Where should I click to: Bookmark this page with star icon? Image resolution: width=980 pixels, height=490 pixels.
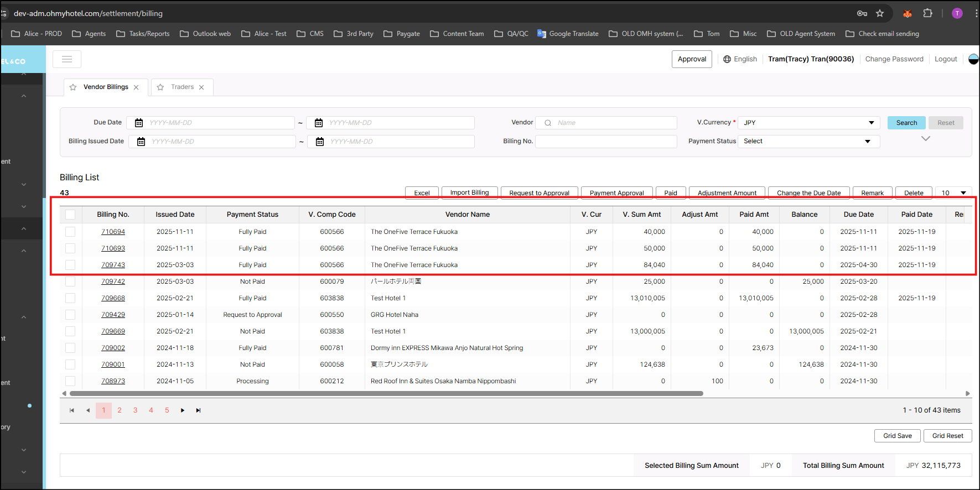pyautogui.click(x=880, y=13)
